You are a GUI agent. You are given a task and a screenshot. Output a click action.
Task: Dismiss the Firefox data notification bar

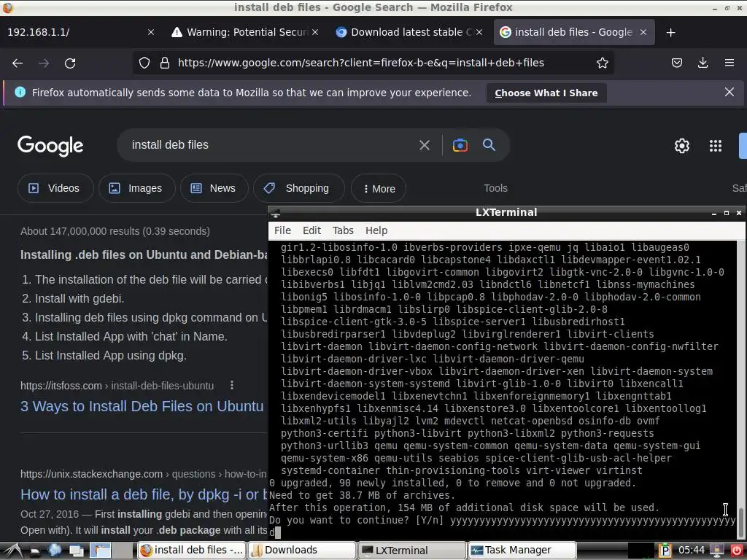pyautogui.click(x=729, y=92)
